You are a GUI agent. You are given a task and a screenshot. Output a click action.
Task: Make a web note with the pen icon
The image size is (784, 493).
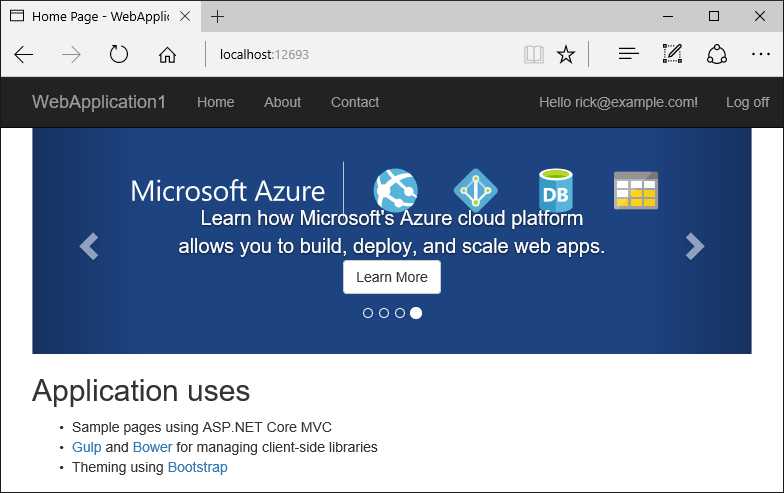pos(672,54)
